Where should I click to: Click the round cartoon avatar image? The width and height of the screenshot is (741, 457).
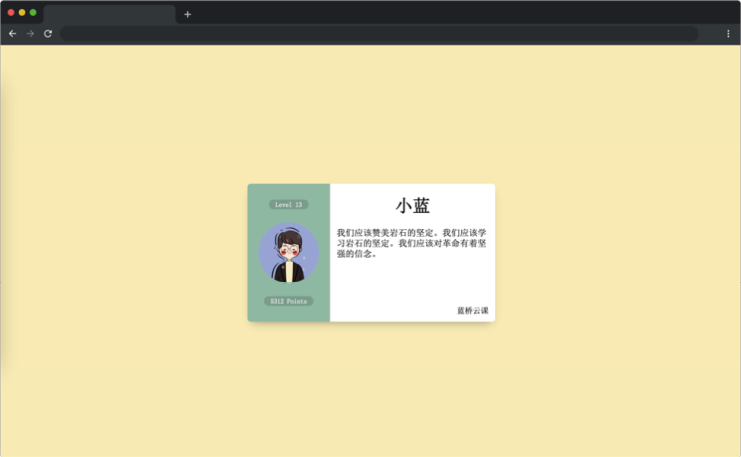tap(289, 253)
